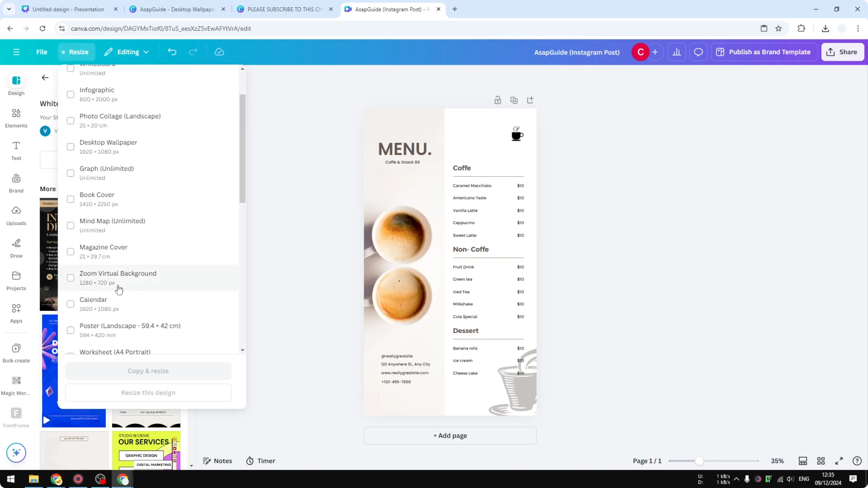868x488 pixels.
Task: Expand the Editing mode dropdown
Action: point(127,52)
